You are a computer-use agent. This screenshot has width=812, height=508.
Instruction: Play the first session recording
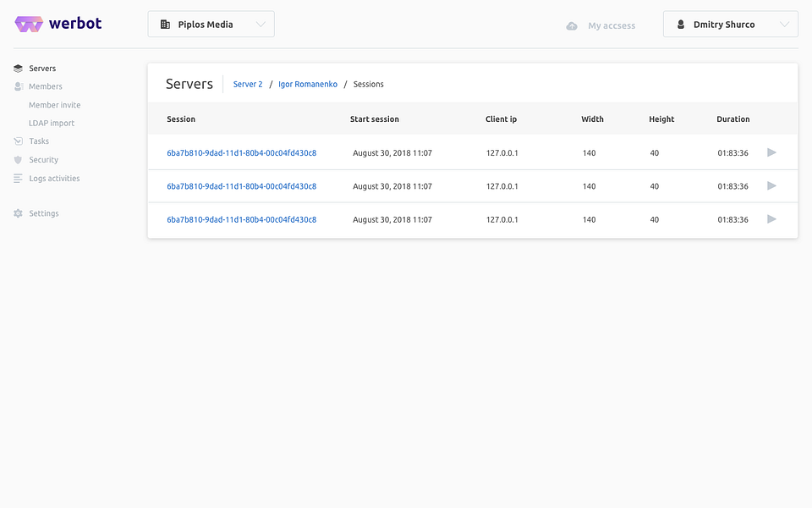pos(771,152)
